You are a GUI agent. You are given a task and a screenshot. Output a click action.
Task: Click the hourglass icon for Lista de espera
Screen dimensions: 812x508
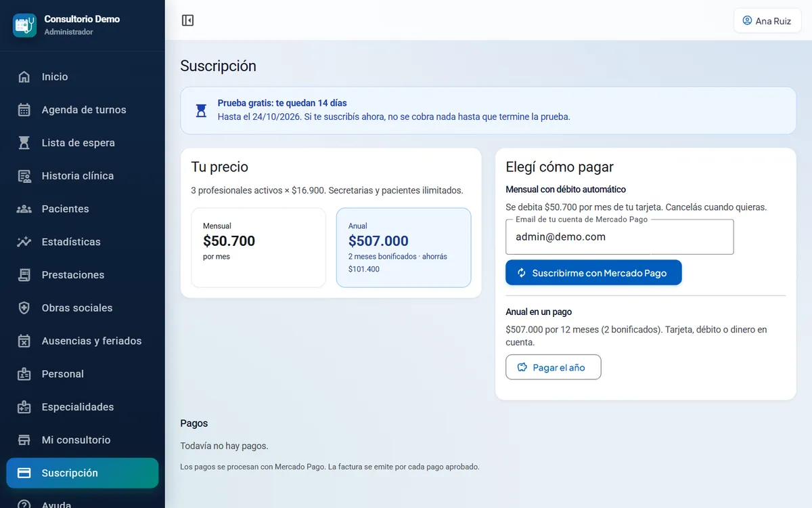point(24,143)
